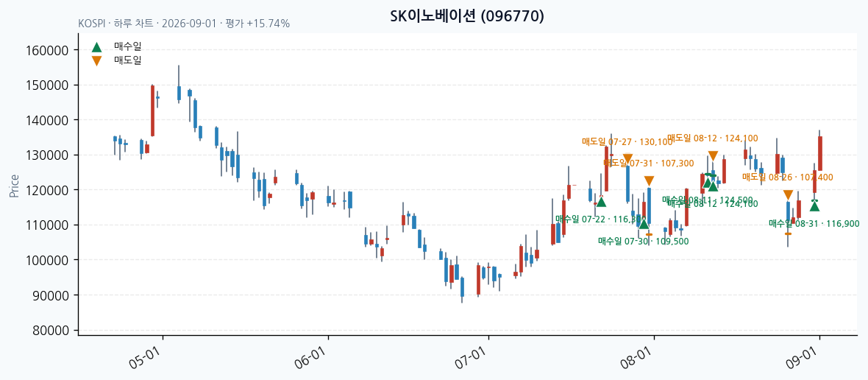Click the 매도일 08-12 · 124,100 annotation

click(x=713, y=138)
